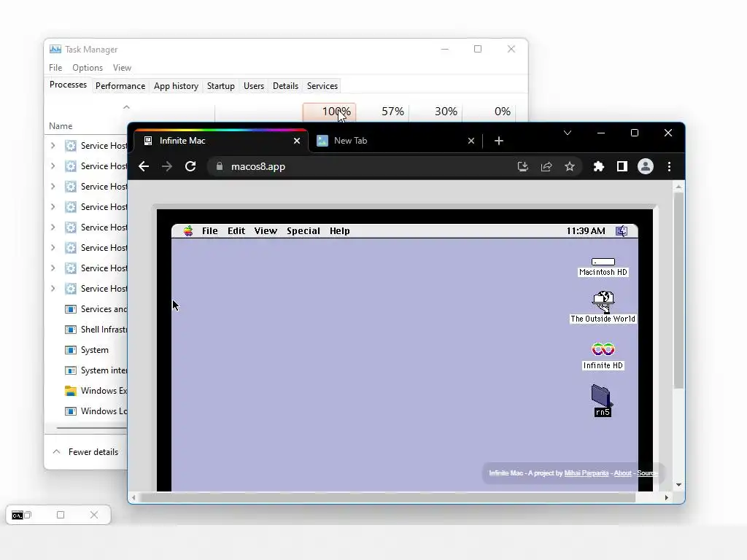
Task: Switch to Details tab in Task Manager
Action: (x=285, y=86)
